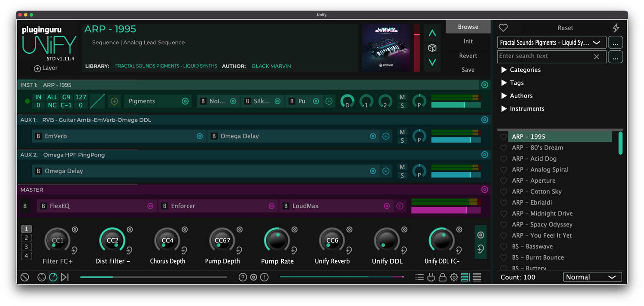Add effect plus icon on AUX 2 row
Image resolution: width=644 pixels, height=306 pixels.
(386, 171)
